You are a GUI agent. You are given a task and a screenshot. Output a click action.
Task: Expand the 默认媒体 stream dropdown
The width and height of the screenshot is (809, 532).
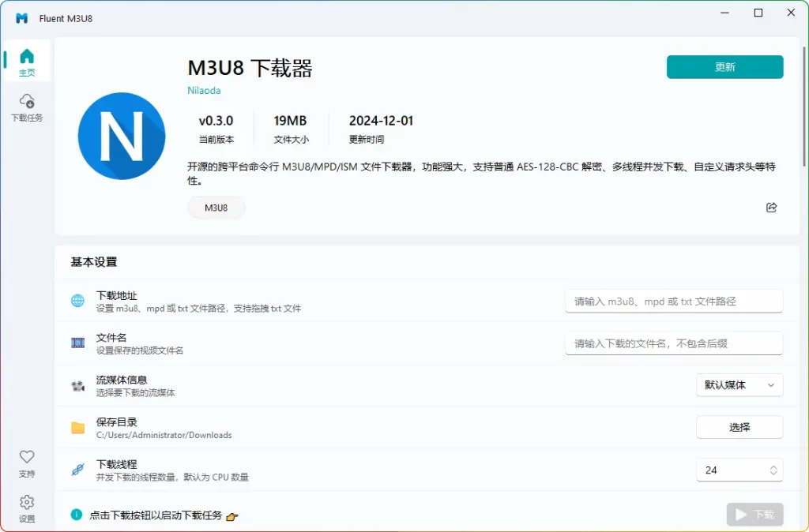click(739, 385)
